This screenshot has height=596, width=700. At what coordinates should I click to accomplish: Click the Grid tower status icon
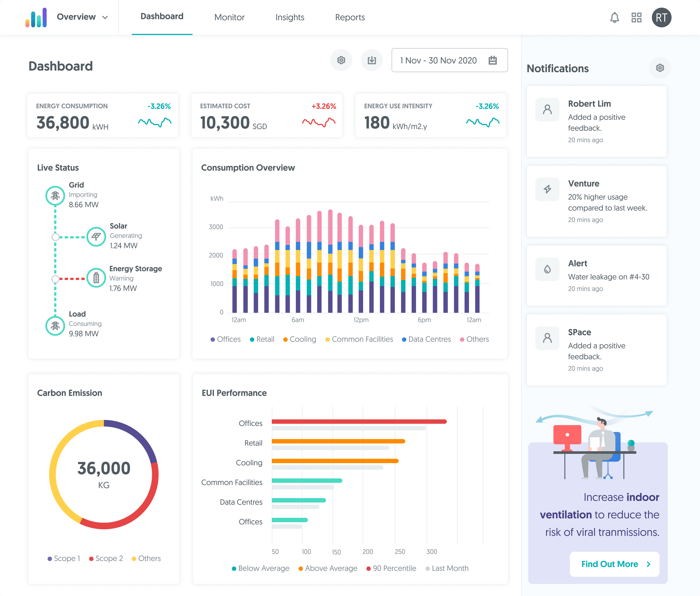click(x=55, y=196)
